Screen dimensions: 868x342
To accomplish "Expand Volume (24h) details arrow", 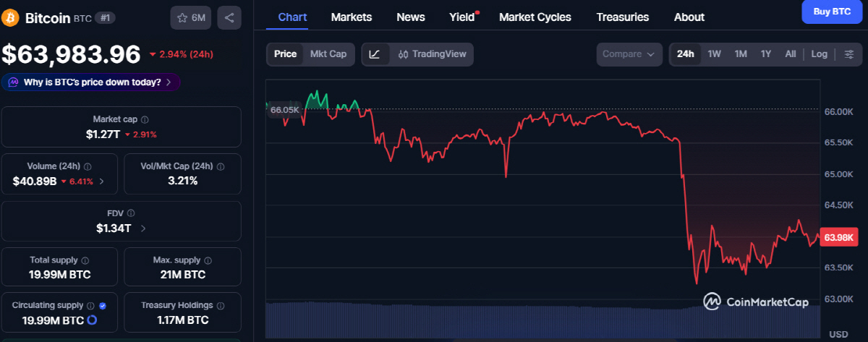I will click(101, 181).
